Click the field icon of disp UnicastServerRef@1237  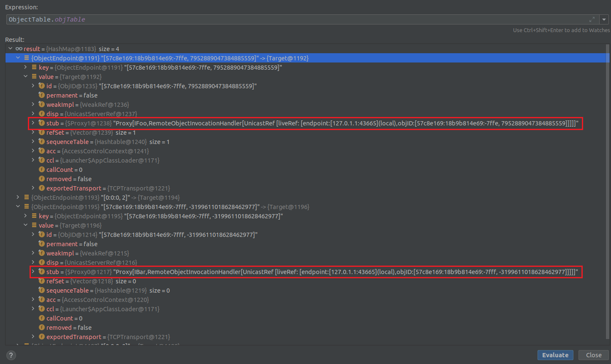tap(41, 114)
